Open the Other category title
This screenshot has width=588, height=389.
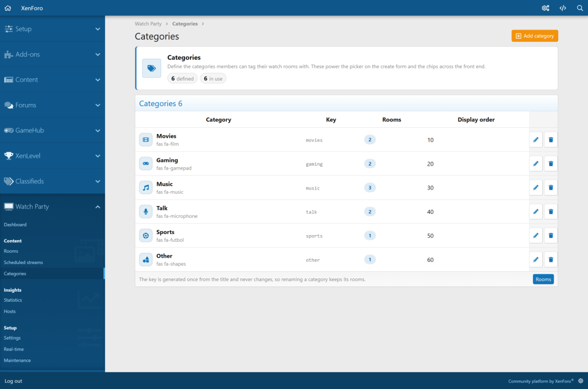click(x=165, y=256)
